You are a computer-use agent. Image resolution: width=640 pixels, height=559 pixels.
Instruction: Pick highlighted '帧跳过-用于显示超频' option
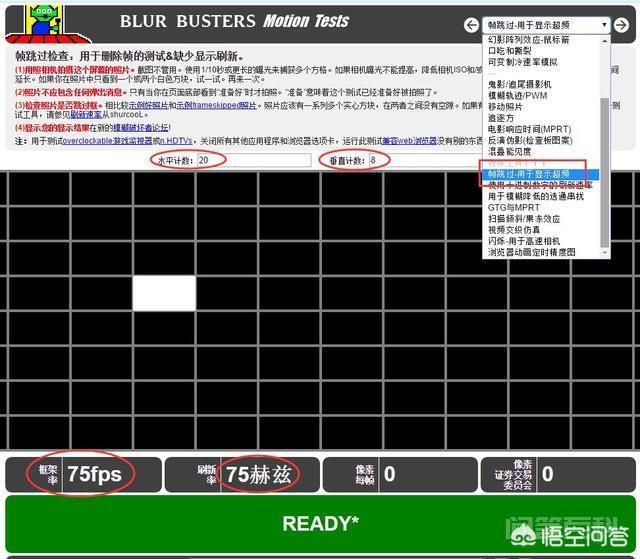click(x=541, y=174)
